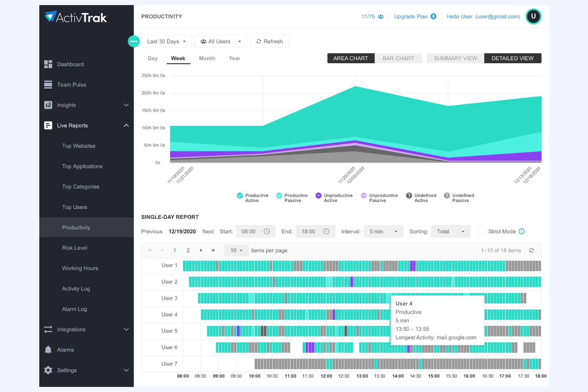Click the Live Reports document icon
The width and height of the screenshot is (588, 392).
[x=48, y=126]
